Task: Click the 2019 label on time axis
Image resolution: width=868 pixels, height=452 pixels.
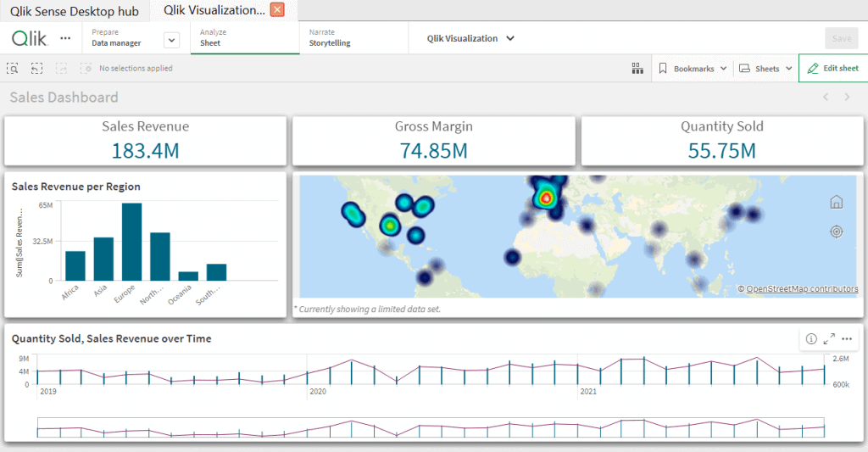Action: coord(48,392)
